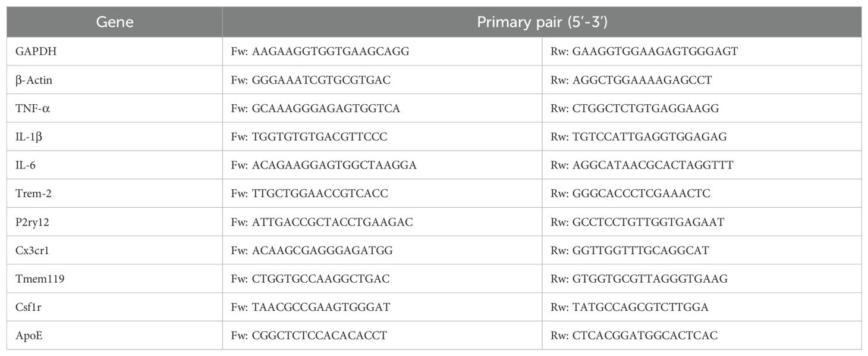Viewport: 868px width, 356px height.
Task: Click the Gene column header
Action: tap(115, 23)
